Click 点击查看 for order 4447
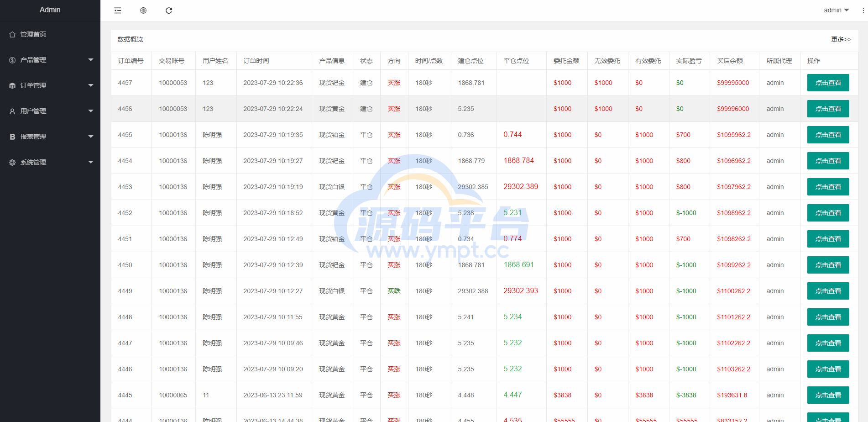868x422 pixels. 828,343
